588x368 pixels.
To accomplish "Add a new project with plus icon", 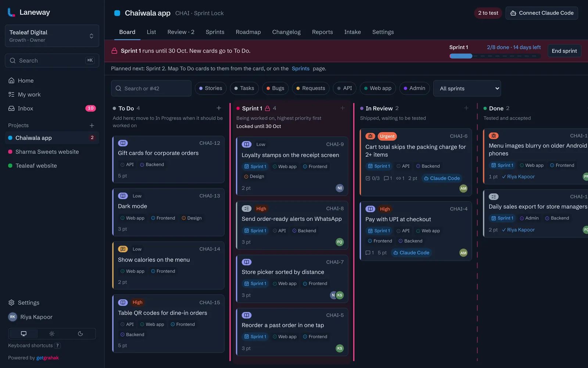I will point(92,125).
